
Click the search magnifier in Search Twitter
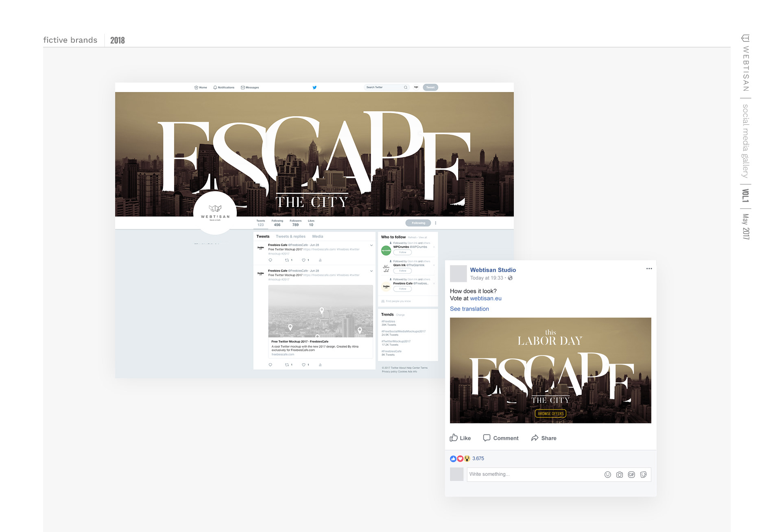click(405, 87)
